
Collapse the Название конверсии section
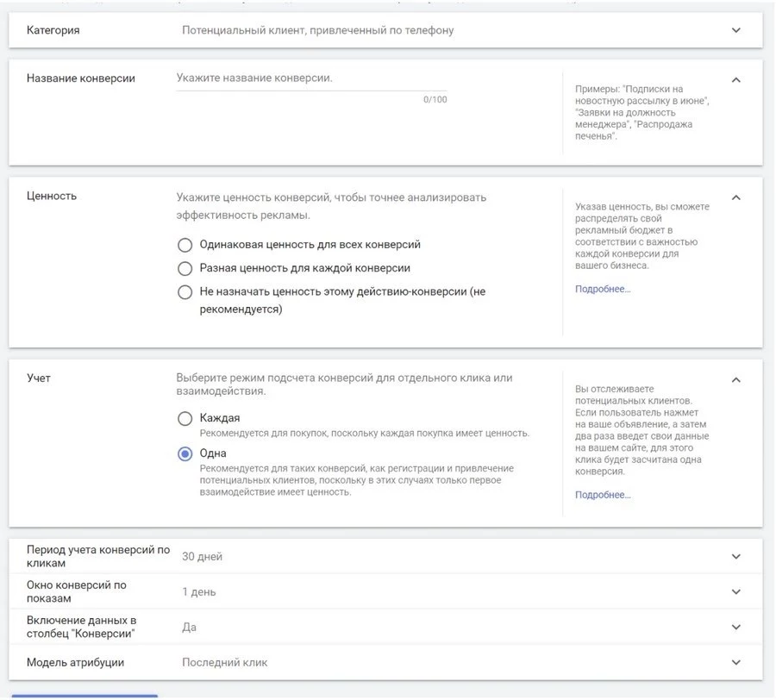point(735,79)
